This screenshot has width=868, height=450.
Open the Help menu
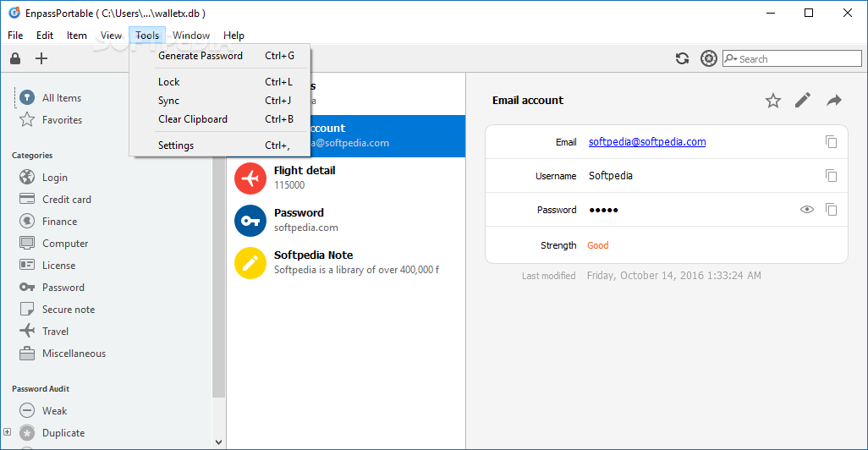(233, 36)
